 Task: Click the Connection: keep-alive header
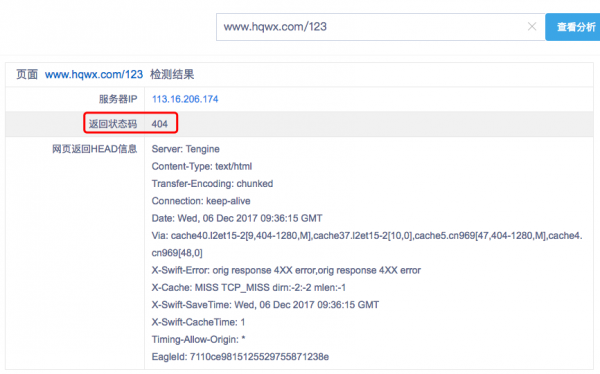pos(201,201)
